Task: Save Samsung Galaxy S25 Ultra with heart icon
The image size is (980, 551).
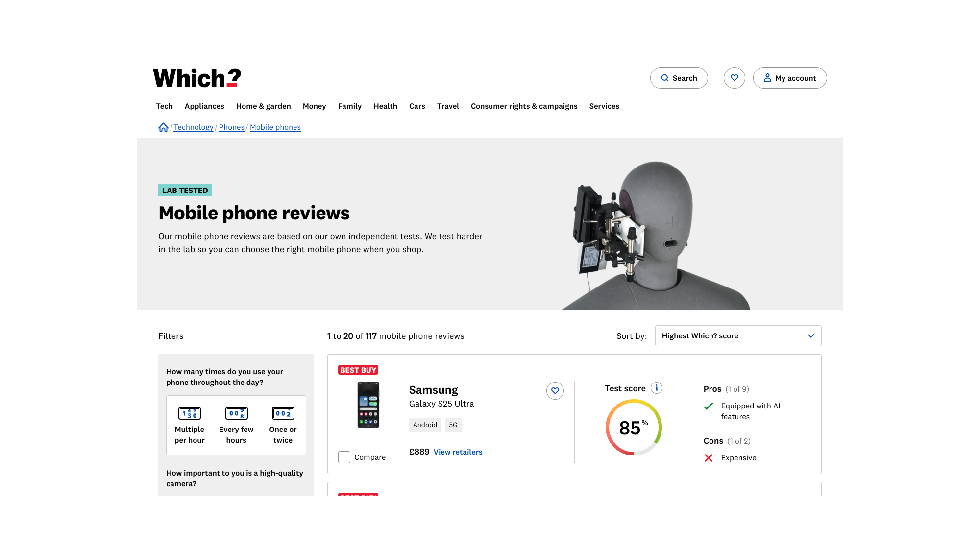Action: [555, 391]
